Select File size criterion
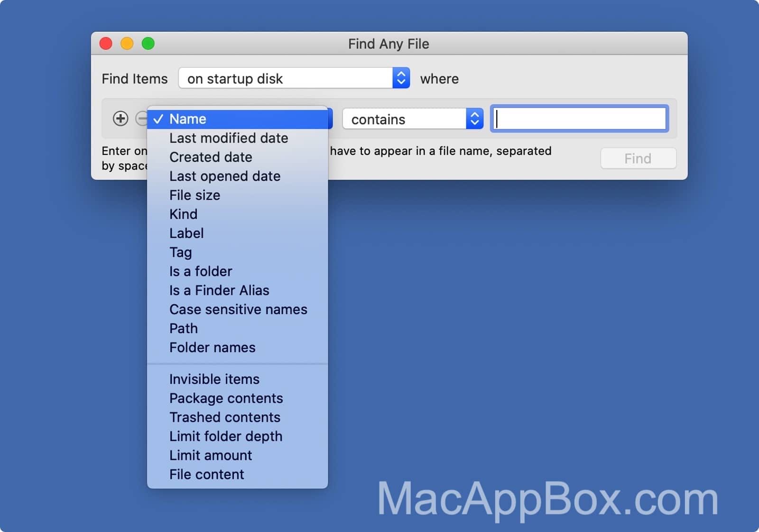This screenshot has height=532, width=759. [x=237, y=195]
